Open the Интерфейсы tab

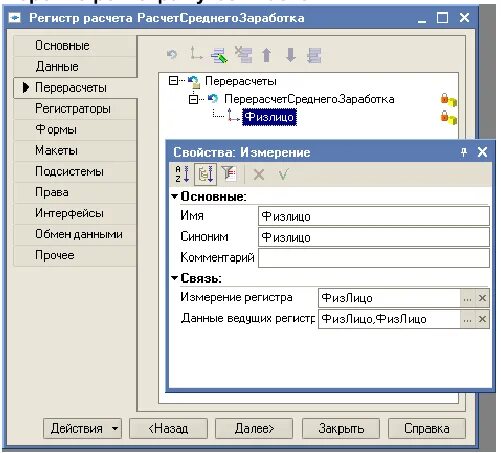[x=75, y=213]
